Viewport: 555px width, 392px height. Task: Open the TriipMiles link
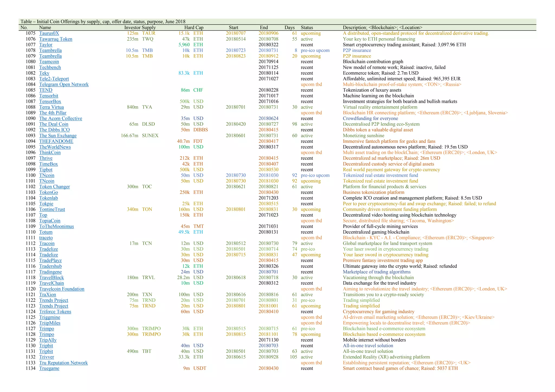tap(50, 323)
